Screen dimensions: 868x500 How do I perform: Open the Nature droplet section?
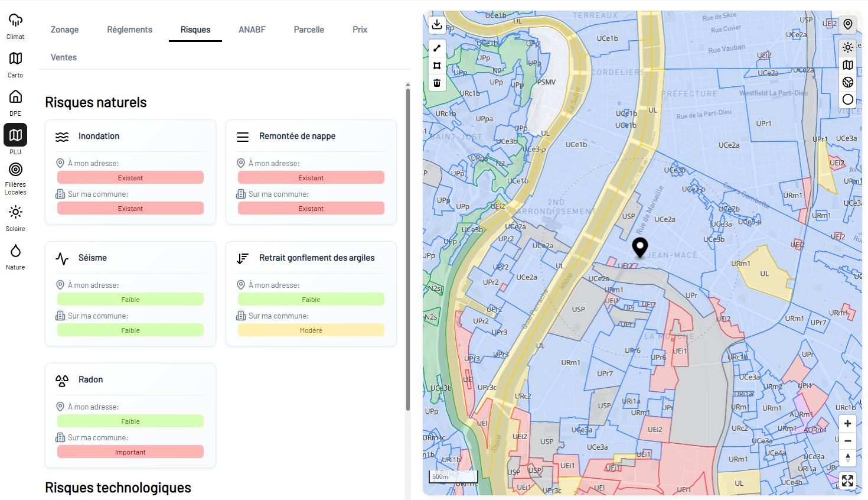pos(15,257)
